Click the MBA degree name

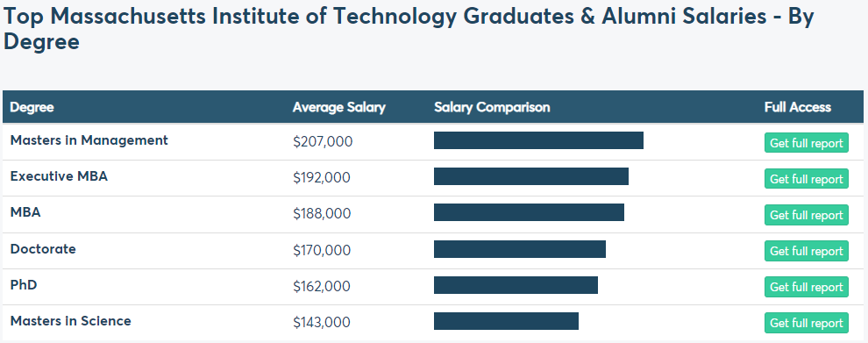pos(25,212)
